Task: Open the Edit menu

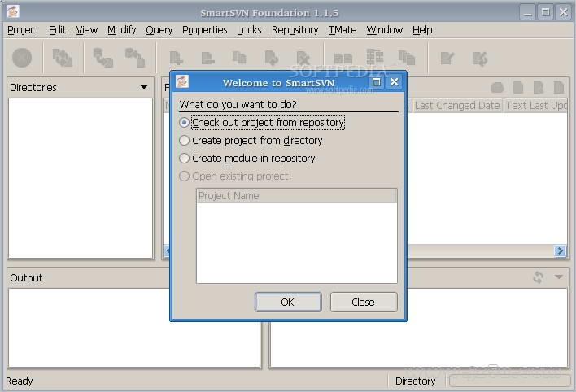Action: [57, 30]
